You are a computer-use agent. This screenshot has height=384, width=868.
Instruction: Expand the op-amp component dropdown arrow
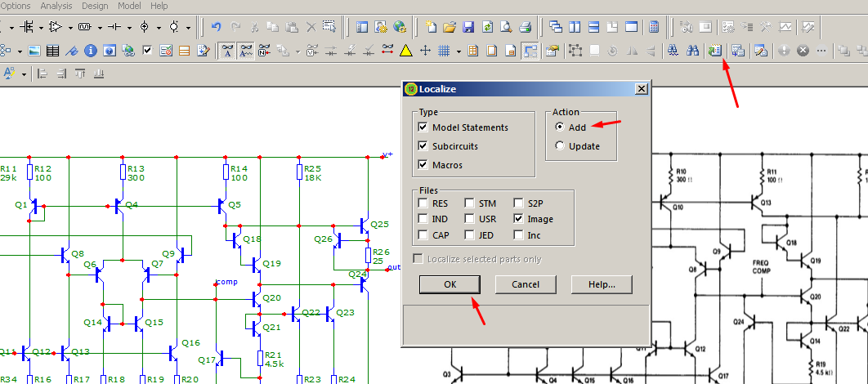(69, 27)
